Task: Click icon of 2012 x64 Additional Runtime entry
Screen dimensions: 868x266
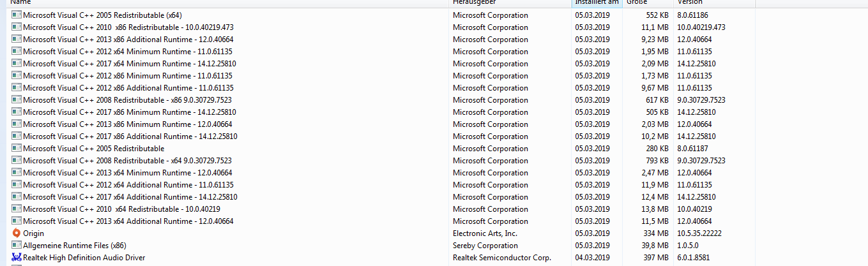Action: click(17, 184)
